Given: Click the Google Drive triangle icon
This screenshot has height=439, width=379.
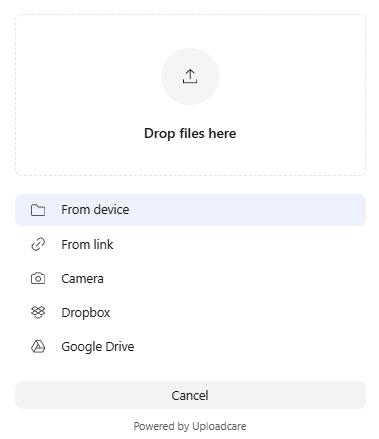Looking at the screenshot, I should (x=38, y=347).
